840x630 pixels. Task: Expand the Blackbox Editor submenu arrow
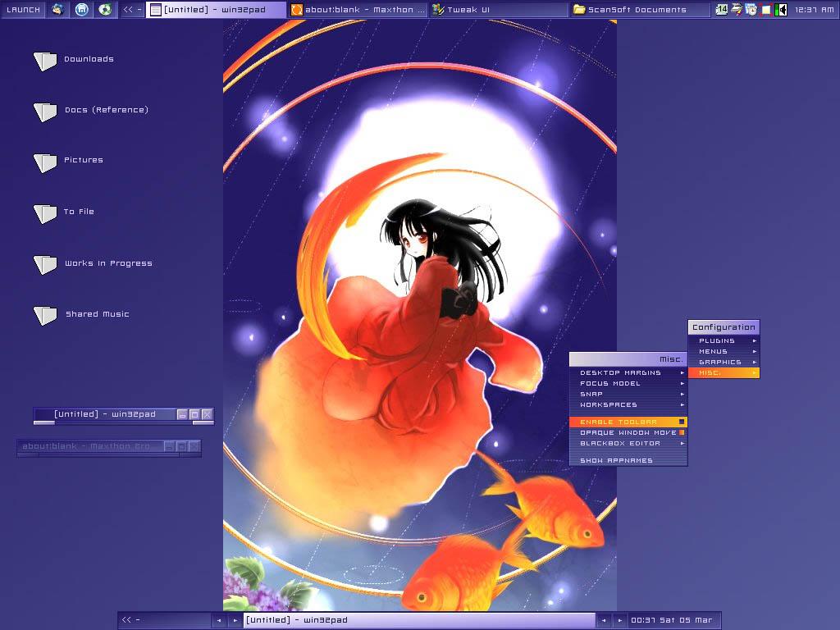(682, 444)
